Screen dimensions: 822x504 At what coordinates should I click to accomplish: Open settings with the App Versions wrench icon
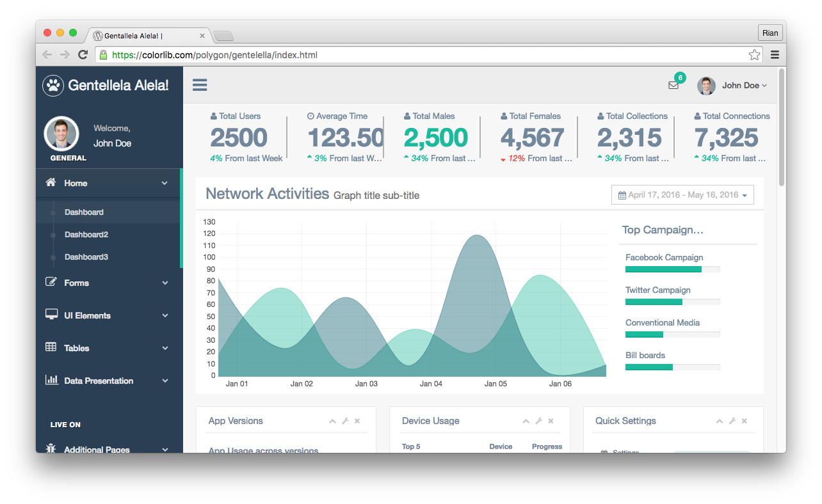click(x=345, y=421)
